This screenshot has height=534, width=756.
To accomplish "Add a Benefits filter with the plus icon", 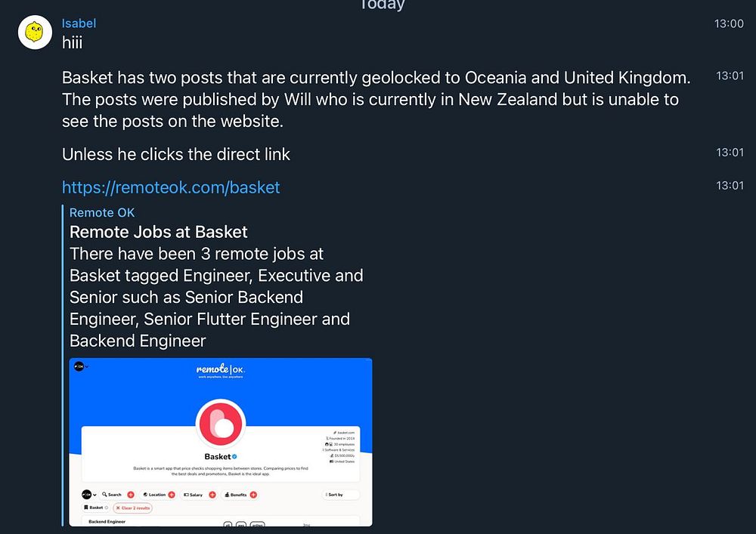I will (x=253, y=495).
